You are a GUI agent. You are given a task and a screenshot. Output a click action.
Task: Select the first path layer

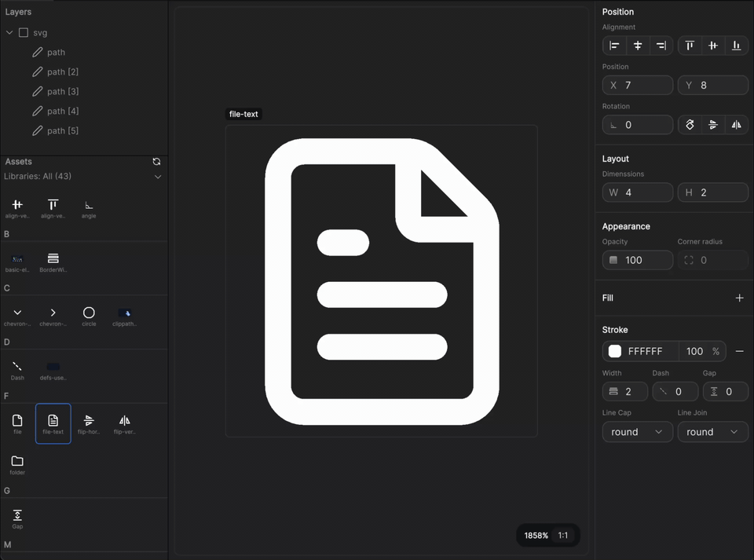click(84, 53)
